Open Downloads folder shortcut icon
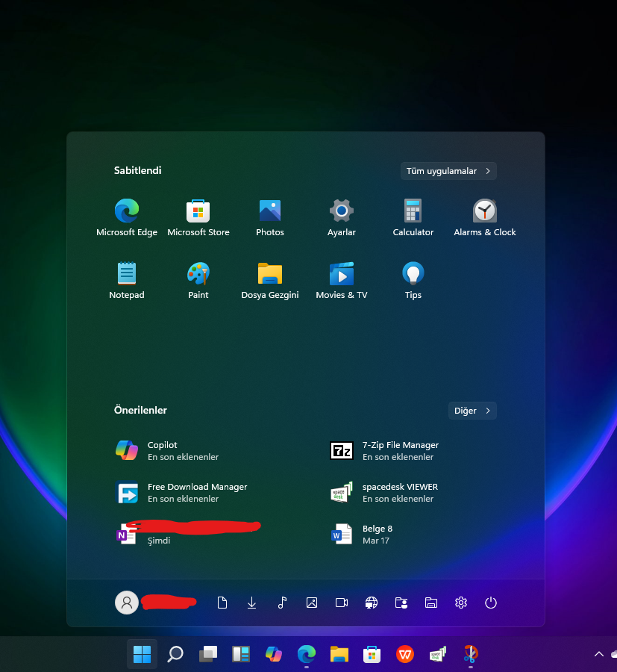This screenshot has height=672, width=617. coord(251,603)
